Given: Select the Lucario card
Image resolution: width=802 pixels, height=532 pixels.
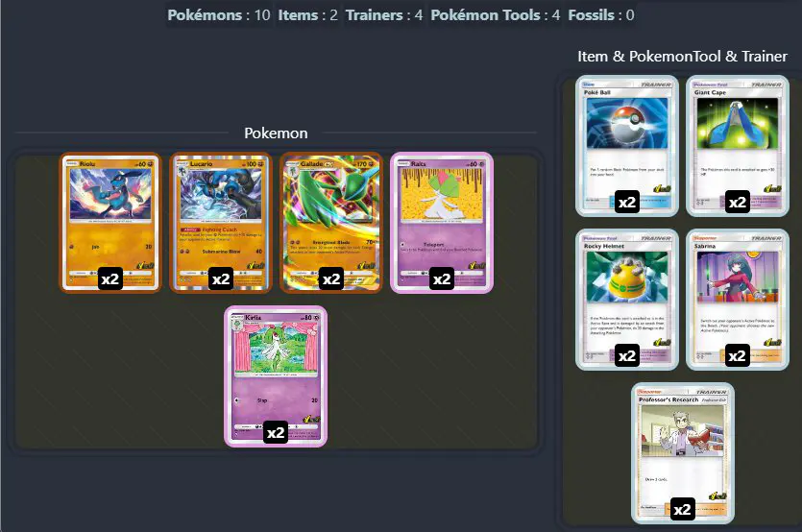Looking at the screenshot, I should pos(221,223).
